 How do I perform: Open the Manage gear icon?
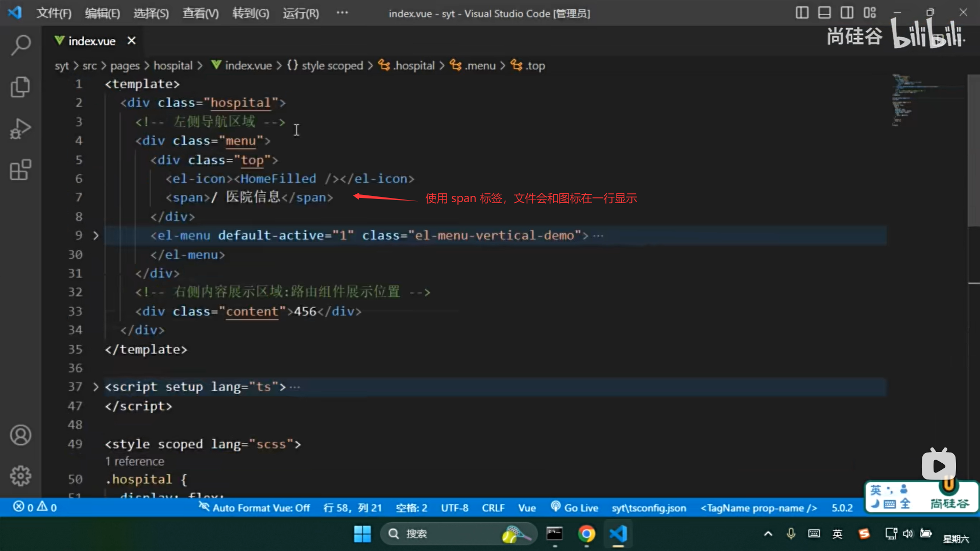[x=20, y=476]
